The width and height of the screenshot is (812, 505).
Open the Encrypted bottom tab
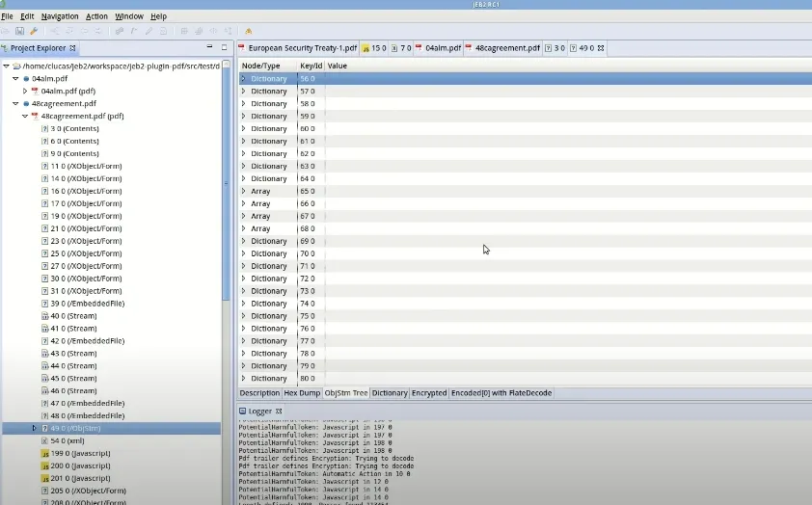[x=429, y=393]
